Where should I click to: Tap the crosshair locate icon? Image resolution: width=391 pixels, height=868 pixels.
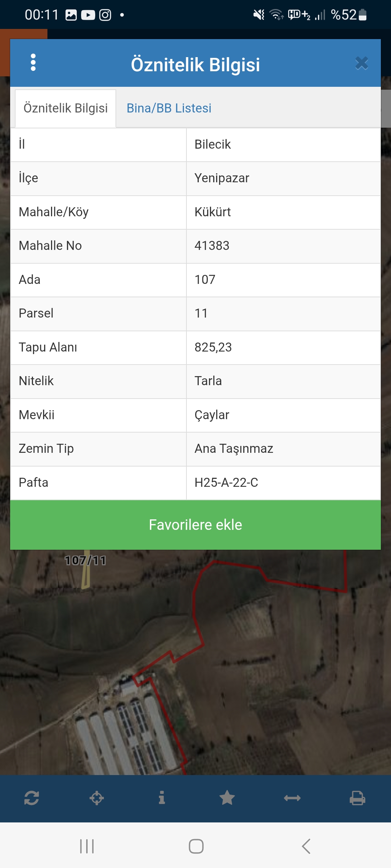(97, 798)
